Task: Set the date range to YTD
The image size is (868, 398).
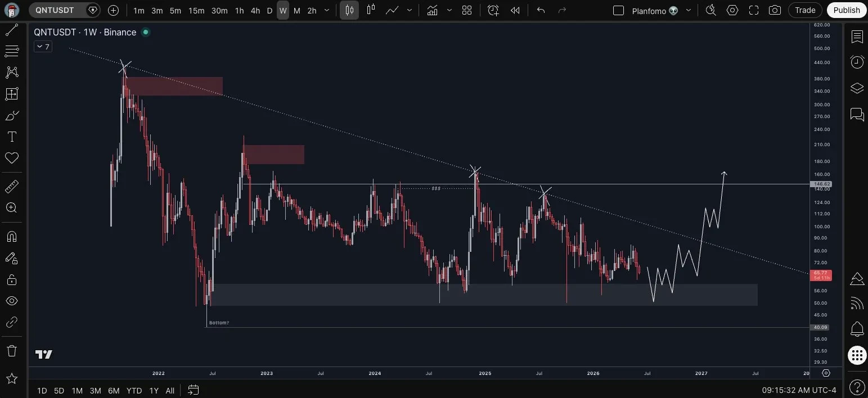Action: pyautogui.click(x=134, y=390)
